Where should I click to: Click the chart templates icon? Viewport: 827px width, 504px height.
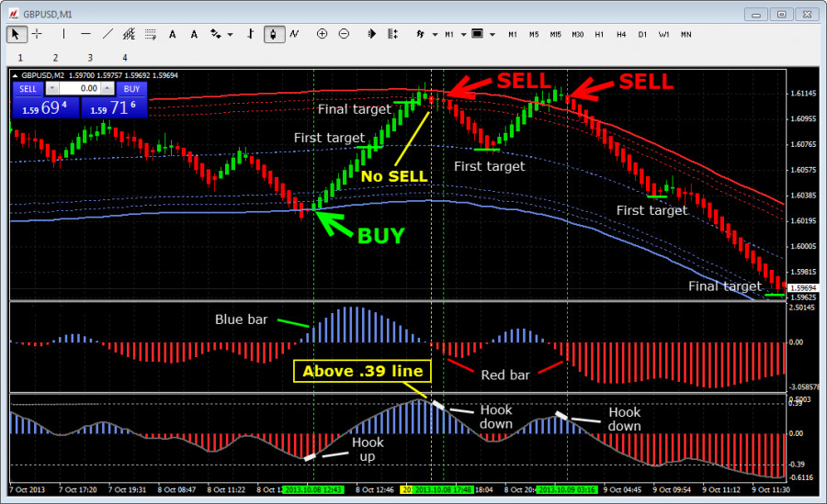coord(477,34)
